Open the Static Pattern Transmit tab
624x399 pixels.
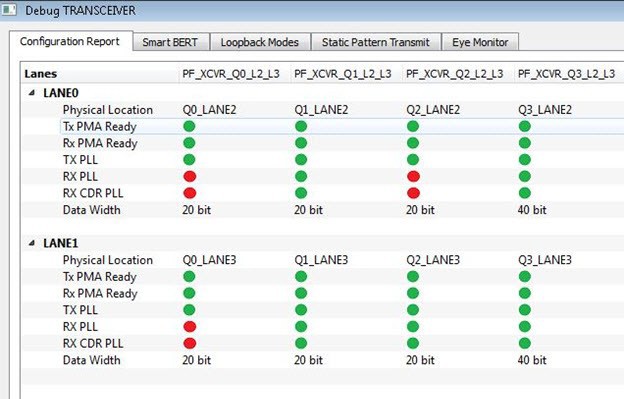376,42
